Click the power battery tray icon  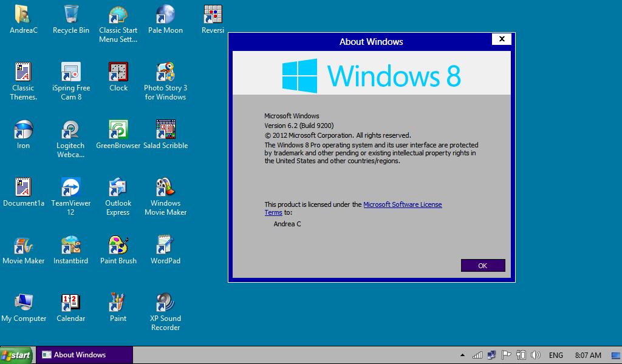(x=521, y=355)
